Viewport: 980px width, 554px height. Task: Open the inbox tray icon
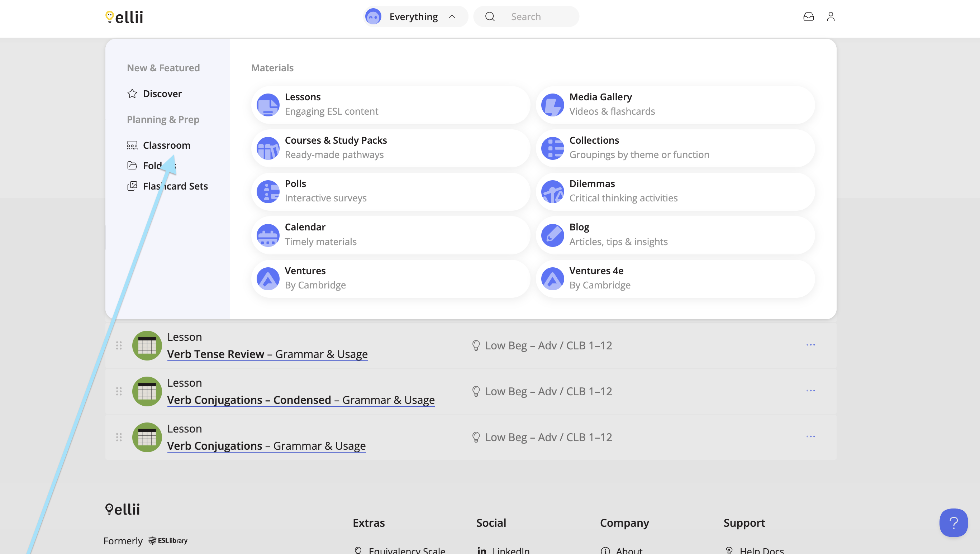coord(808,16)
